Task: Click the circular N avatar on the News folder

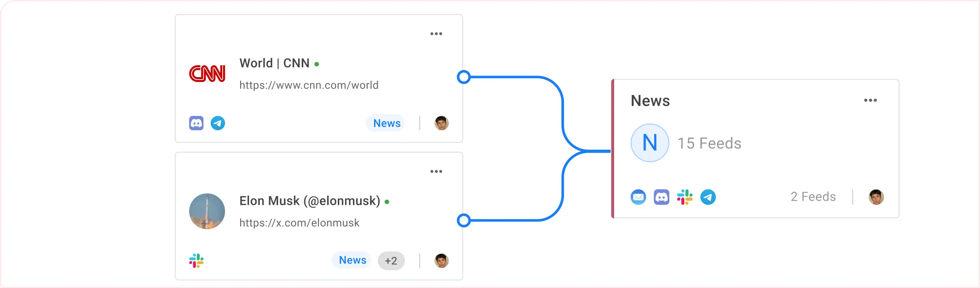Action: (x=649, y=143)
